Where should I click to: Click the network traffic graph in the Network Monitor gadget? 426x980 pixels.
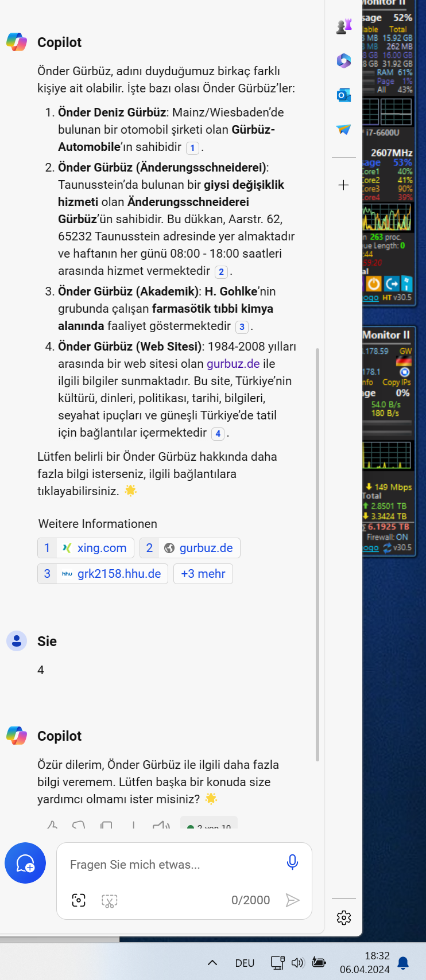pyautogui.click(x=386, y=454)
